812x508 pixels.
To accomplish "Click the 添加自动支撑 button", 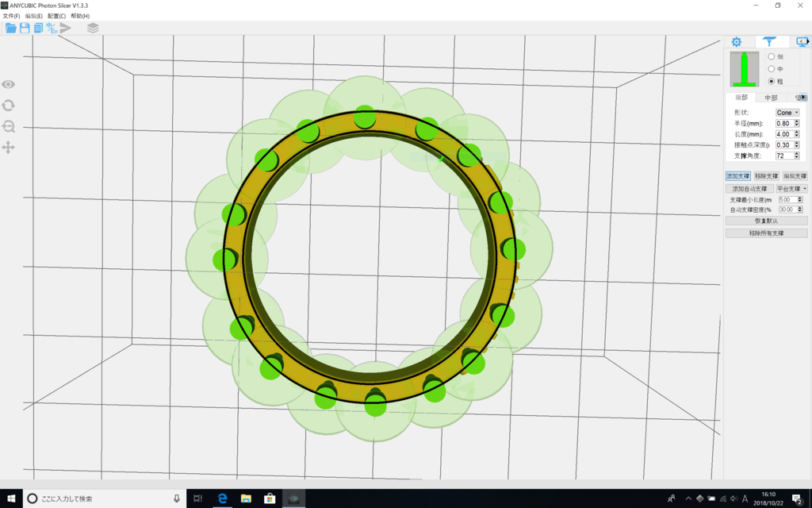I will (749, 189).
